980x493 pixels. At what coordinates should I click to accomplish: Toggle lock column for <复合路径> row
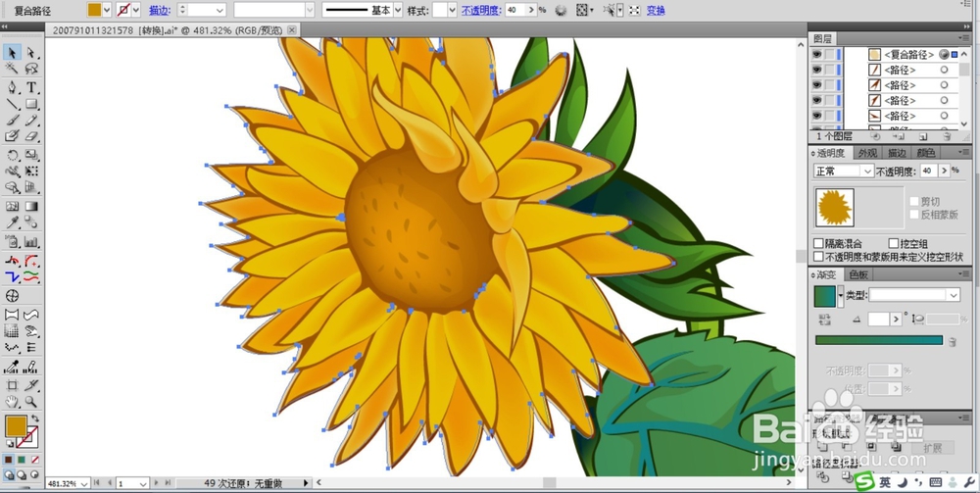click(x=829, y=54)
